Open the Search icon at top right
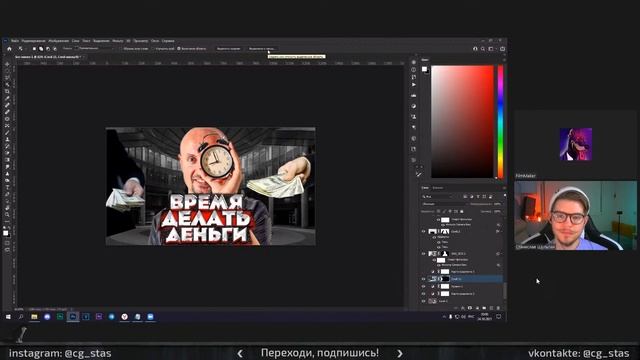Image resolution: width=640 pixels, height=360 pixels. (x=483, y=49)
